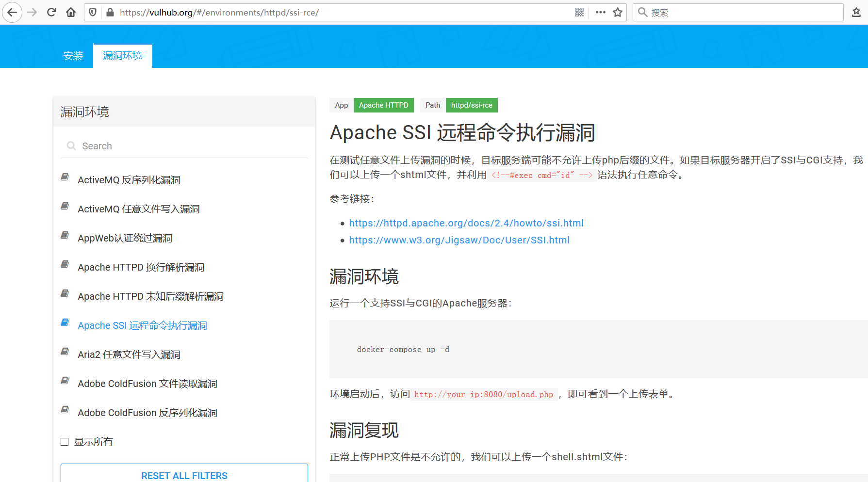This screenshot has height=482, width=868.
Task: Open Apache HTTPD 未知后缀解析漏洞 entry
Action: tap(151, 296)
